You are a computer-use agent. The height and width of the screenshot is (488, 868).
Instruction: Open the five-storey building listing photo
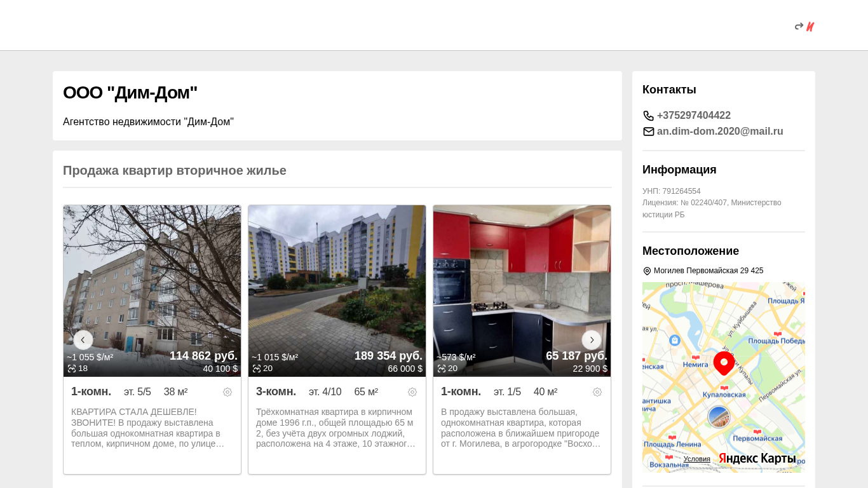point(153,291)
